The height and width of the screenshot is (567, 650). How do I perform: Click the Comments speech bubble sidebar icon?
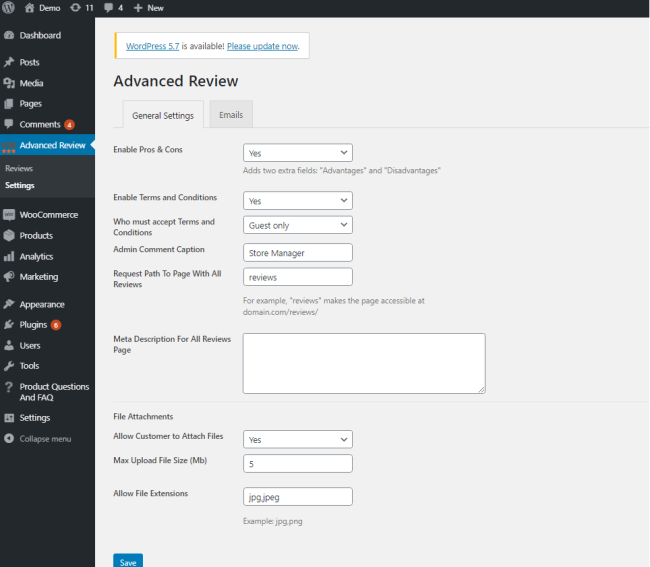click(9, 124)
